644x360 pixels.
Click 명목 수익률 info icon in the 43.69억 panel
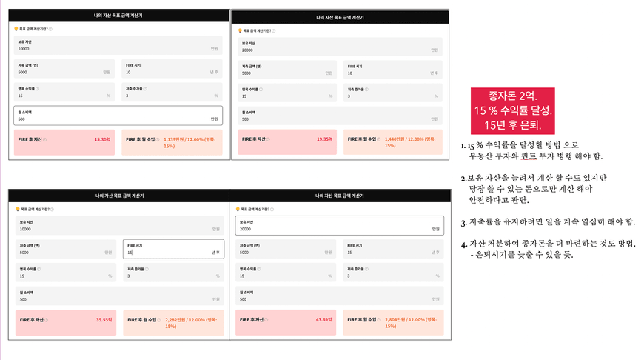(x=259, y=269)
